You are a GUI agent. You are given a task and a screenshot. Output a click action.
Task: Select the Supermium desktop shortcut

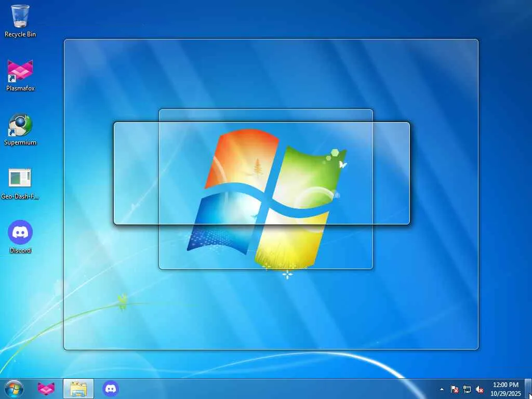click(x=20, y=129)
